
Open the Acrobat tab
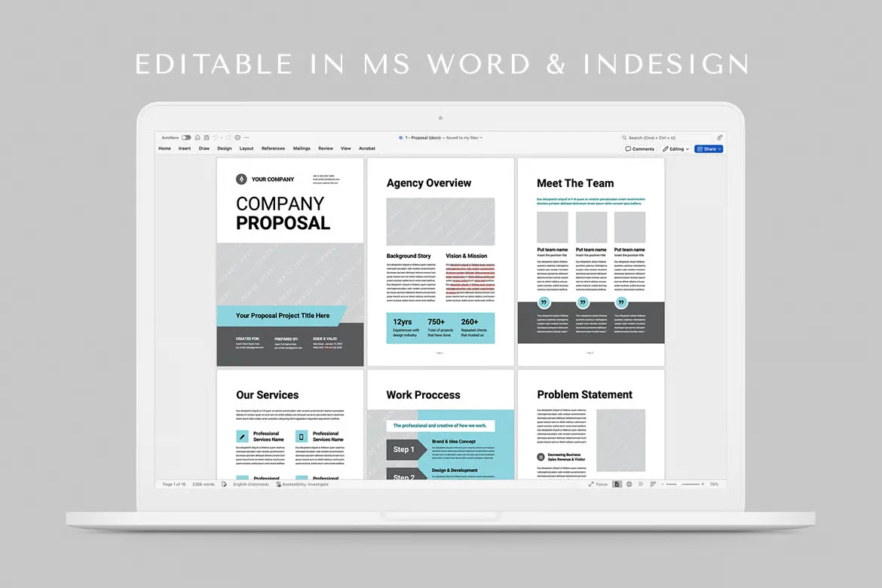(367, 149)
